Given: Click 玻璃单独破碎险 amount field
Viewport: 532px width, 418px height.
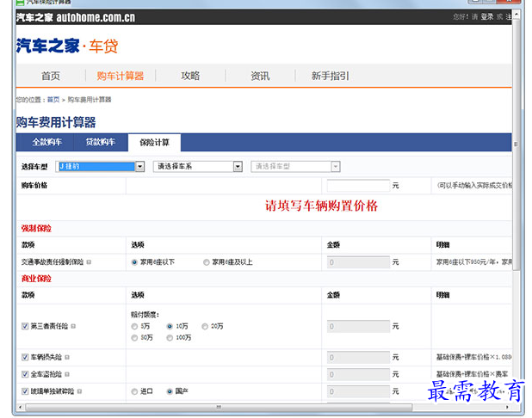Looking at the screenshot, I should [x=358, y=391].
